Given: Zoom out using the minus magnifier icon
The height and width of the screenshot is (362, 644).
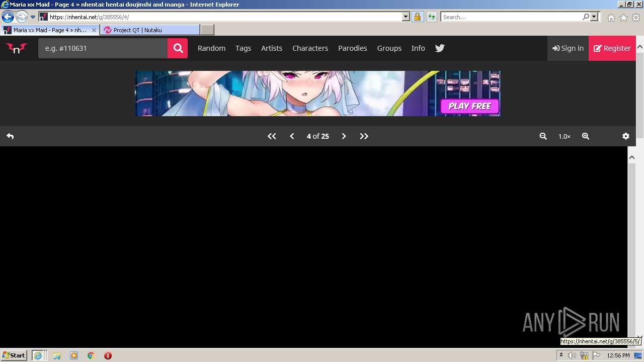Looking at the screenshot, I should click(543, 136).
